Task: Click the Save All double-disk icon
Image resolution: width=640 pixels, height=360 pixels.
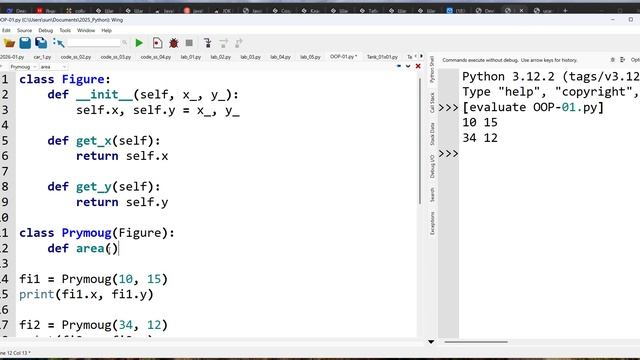Action: (x=41, y=43)
